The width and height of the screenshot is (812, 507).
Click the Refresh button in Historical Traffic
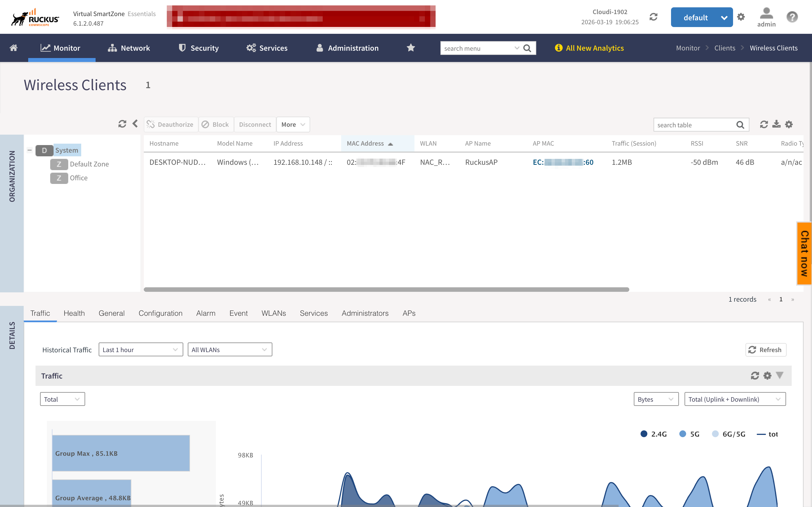point(765,350)
